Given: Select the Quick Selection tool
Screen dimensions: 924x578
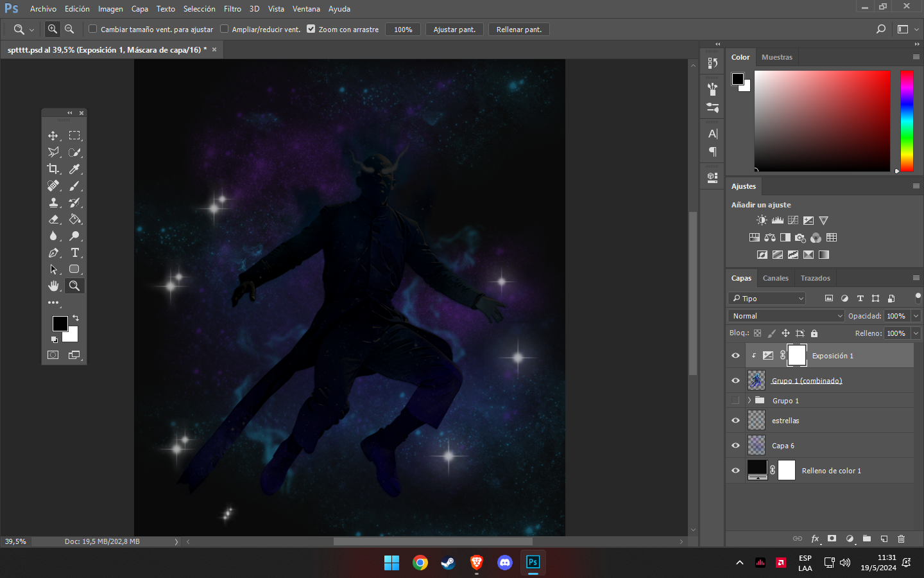Looking at the screenshot, I should click(74, 152).
